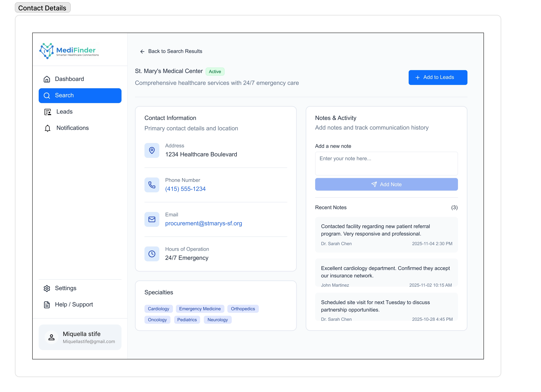Open the Dashboard menu item
The image size is (541, 392).
(x=69, y=79)
